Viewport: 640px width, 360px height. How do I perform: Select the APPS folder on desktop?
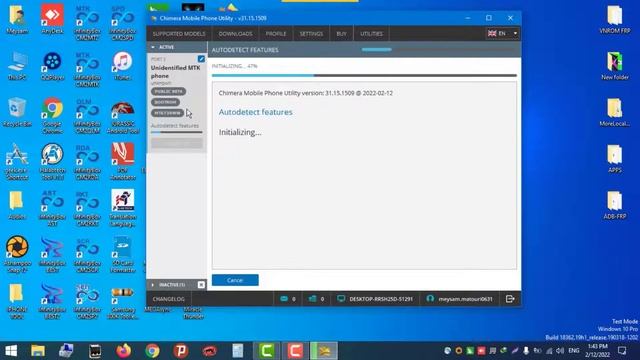tap(615, 159)
